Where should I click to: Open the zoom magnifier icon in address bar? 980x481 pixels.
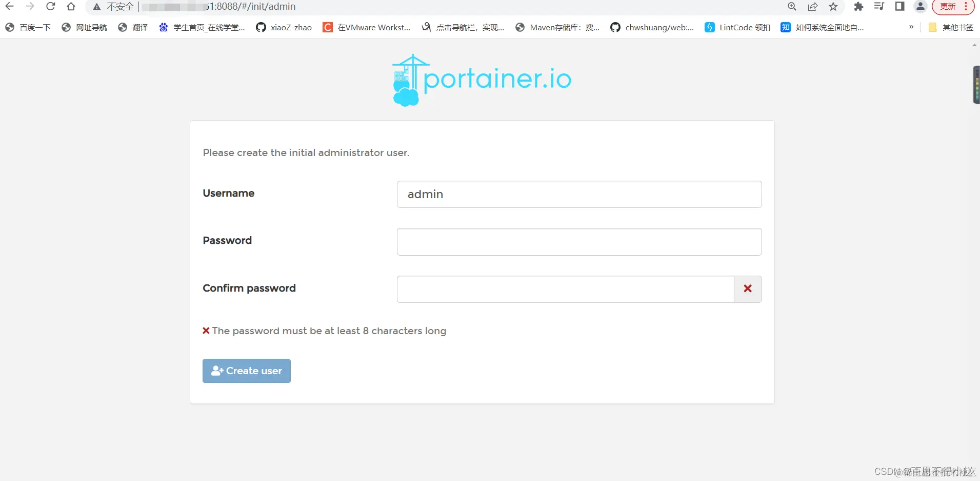point(792,7)
